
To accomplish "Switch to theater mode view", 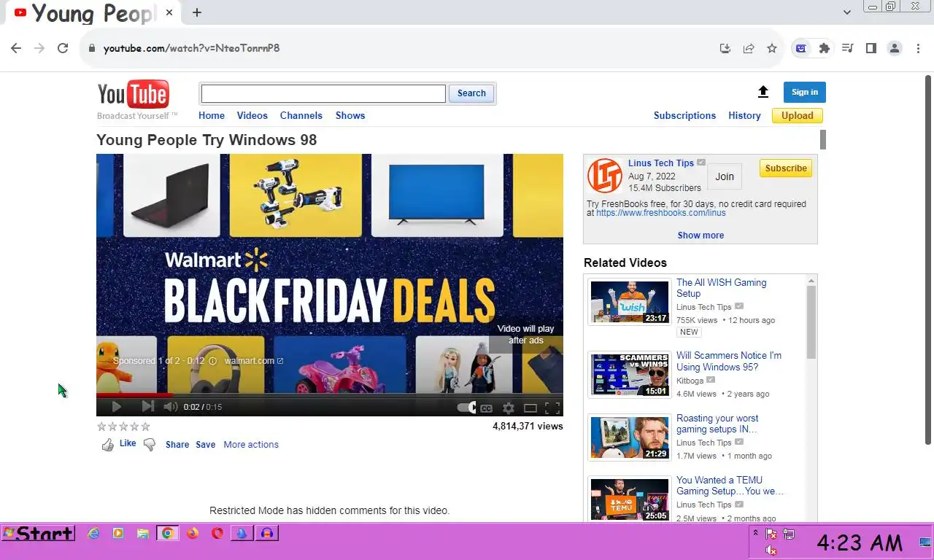I will tap(530, 408).
